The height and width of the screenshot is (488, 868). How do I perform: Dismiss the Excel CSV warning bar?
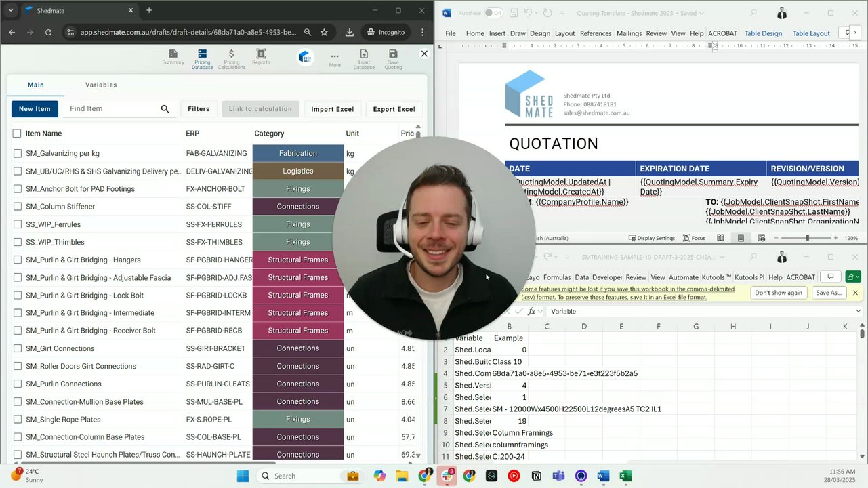pos(855,293)
